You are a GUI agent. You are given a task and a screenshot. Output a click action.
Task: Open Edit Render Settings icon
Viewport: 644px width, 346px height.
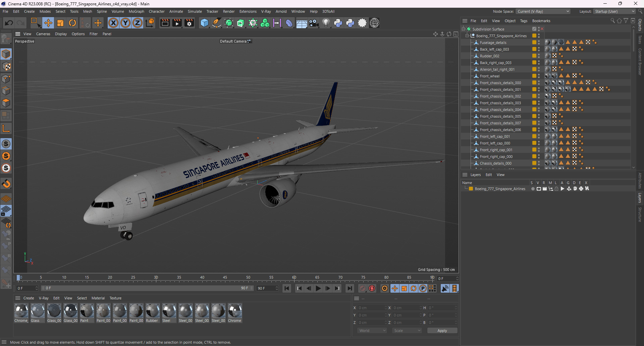[189, 23]
